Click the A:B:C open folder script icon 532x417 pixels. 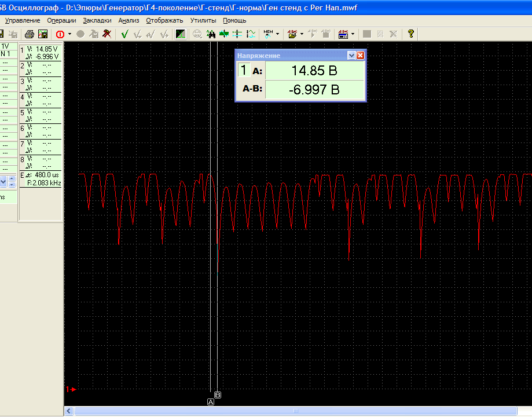click(292, 34)
